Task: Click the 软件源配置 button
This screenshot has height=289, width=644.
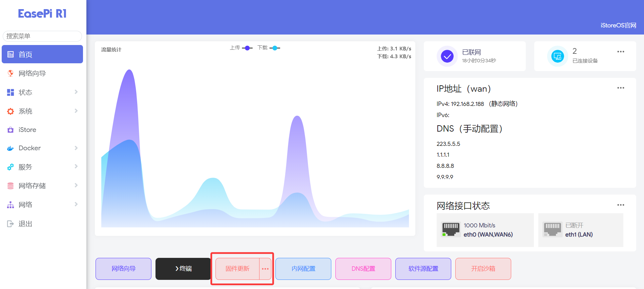Action: 423,269
